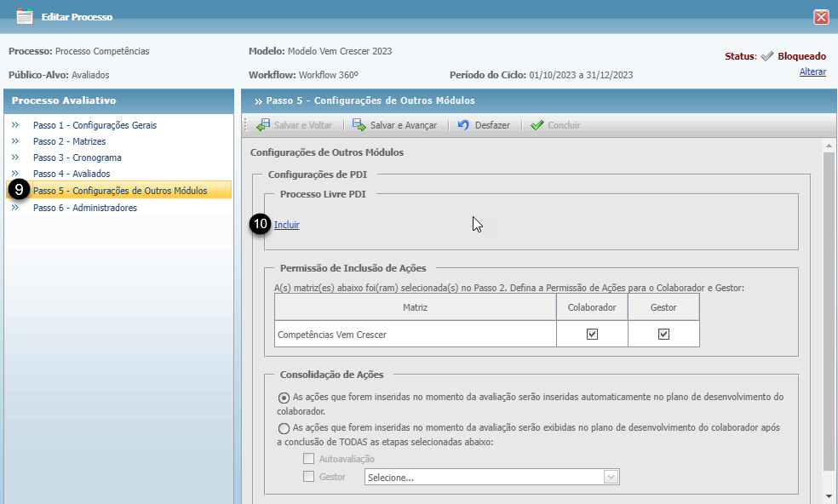Open Passo 6 - Administradores
838x504 pixels.
coord(85,208)
